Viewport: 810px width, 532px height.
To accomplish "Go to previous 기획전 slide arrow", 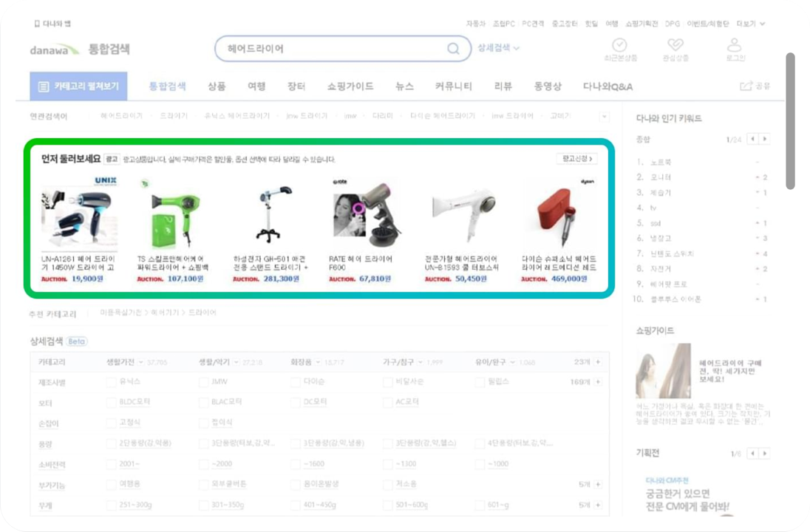I will click(x=752, y=454).
